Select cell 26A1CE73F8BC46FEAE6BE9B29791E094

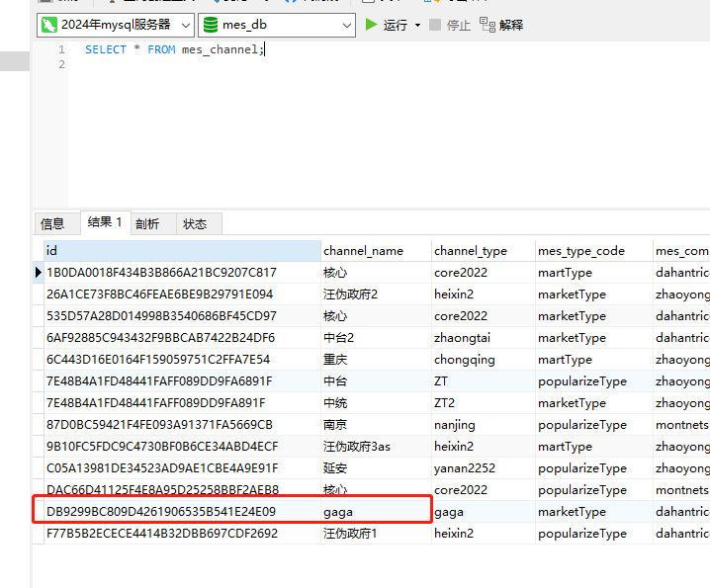pyautogui.click(x=183, y=294)
